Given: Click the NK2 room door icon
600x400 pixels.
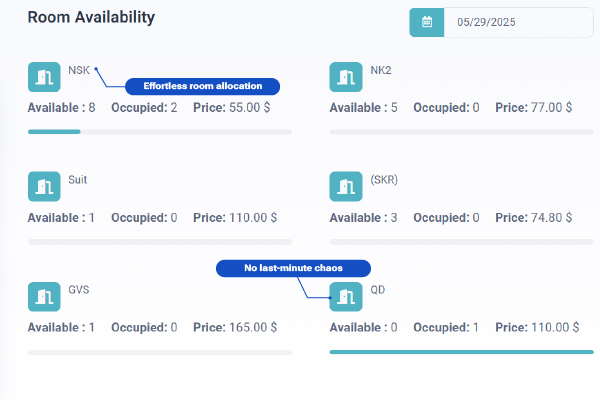Looking at the screenshot, I should pos(346,77).
